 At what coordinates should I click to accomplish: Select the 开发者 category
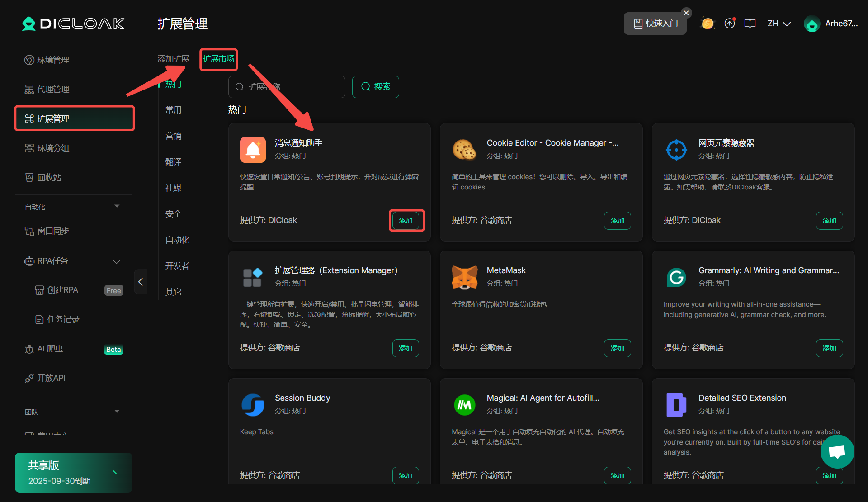point(177,266)
